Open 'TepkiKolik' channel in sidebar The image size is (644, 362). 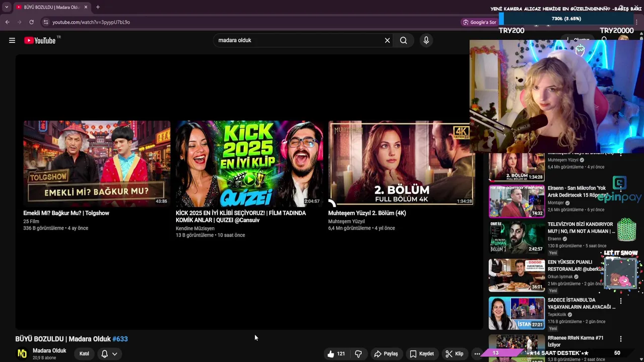coord(557,315)
